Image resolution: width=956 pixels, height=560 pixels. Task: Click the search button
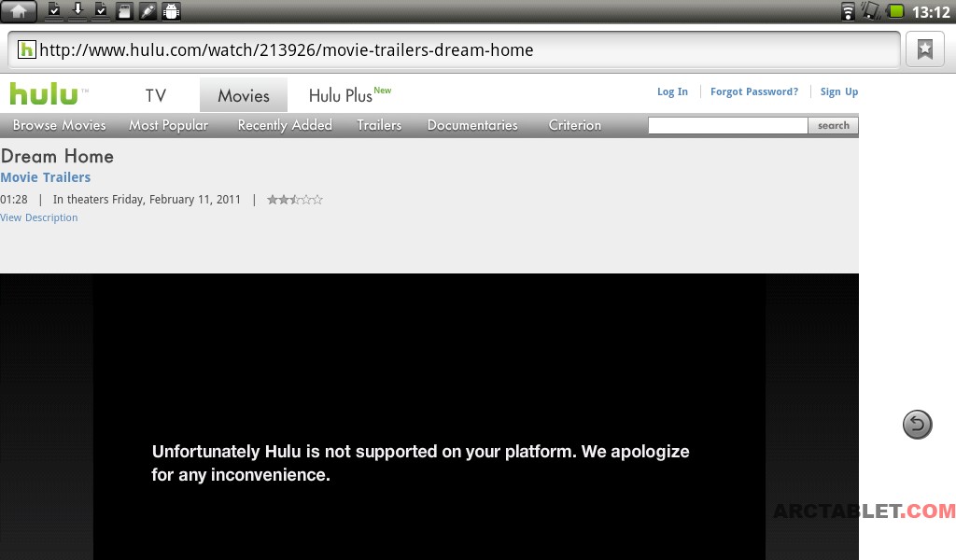pos(834,125)
